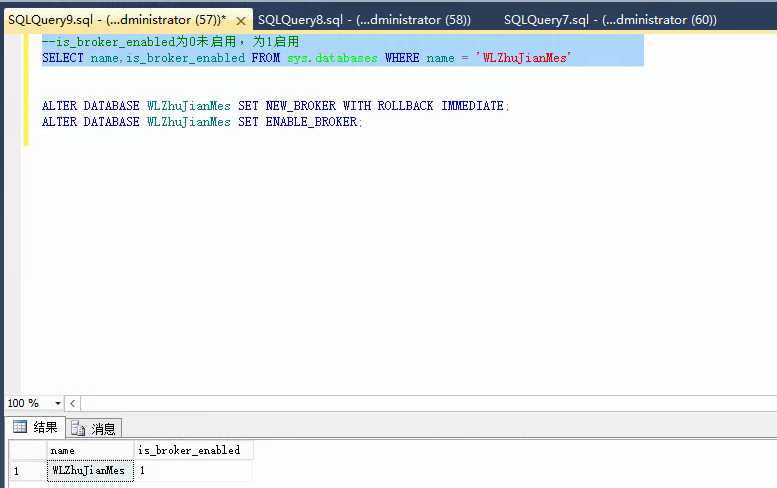Select the 结果 results tab
This screenshot has width=777, height=488.
(36, 427)
